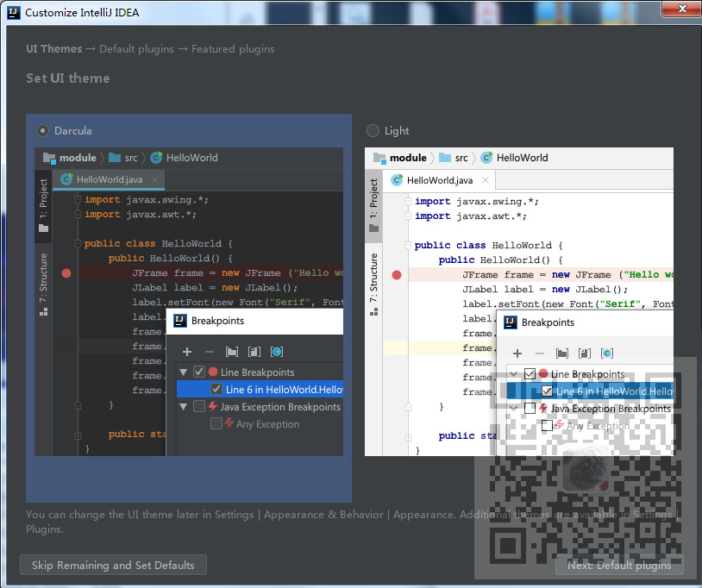The image size is (702, 588).
Task: Click Next: Default plugins button
Action: click(619, 566)
